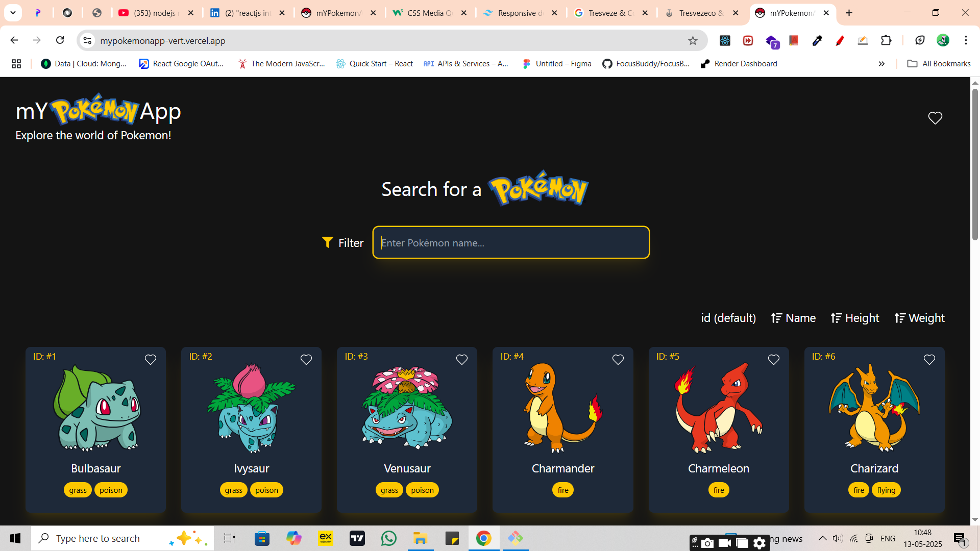Favorite Charmander with its heart icon

(618, 360)
